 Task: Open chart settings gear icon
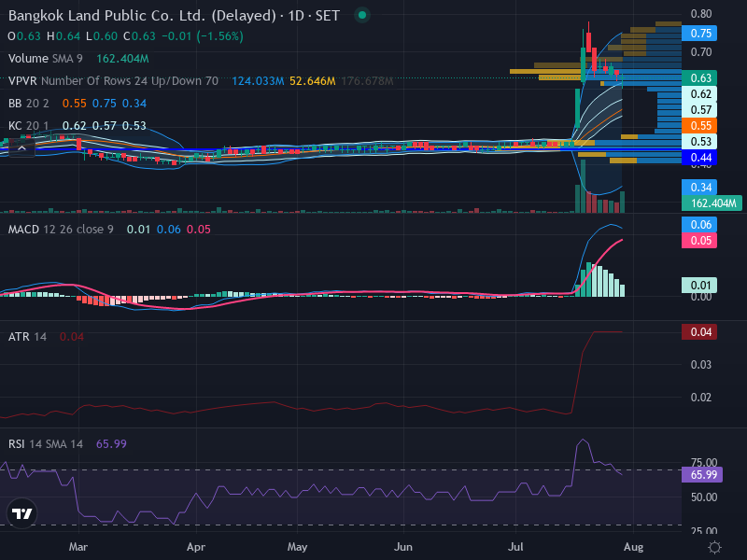point(714,547)
